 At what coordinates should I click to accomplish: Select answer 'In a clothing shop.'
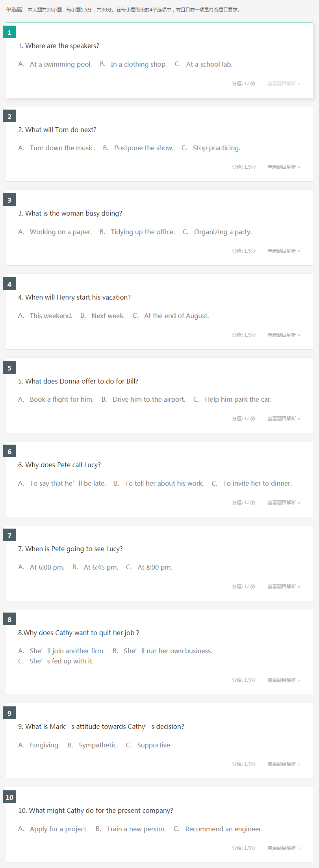[x=139, y=64]
